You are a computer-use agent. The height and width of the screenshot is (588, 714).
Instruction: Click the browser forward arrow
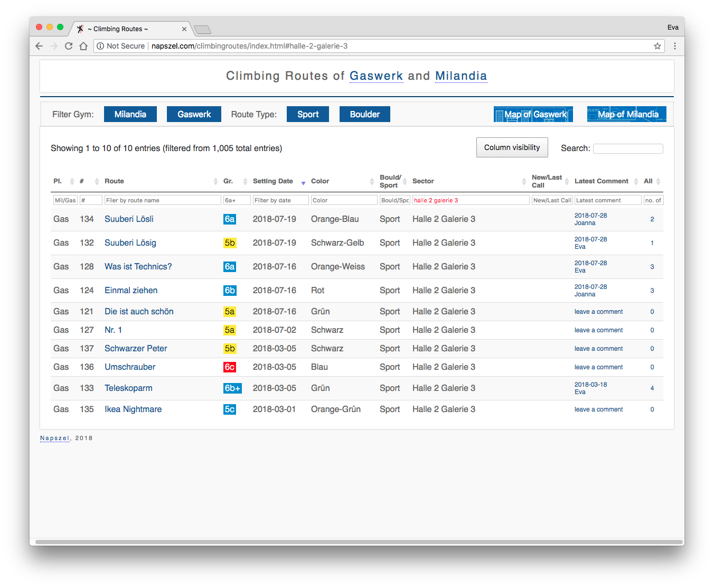[54, 46]
